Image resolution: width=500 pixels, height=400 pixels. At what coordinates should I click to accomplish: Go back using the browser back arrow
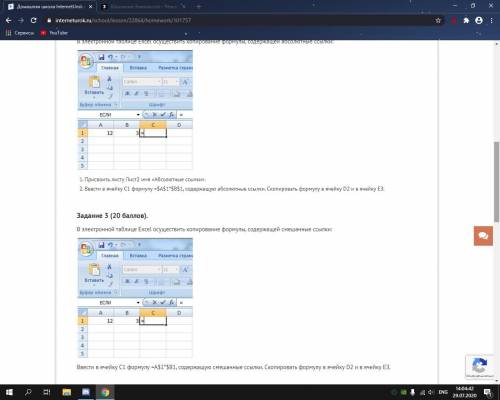point(9,20)
